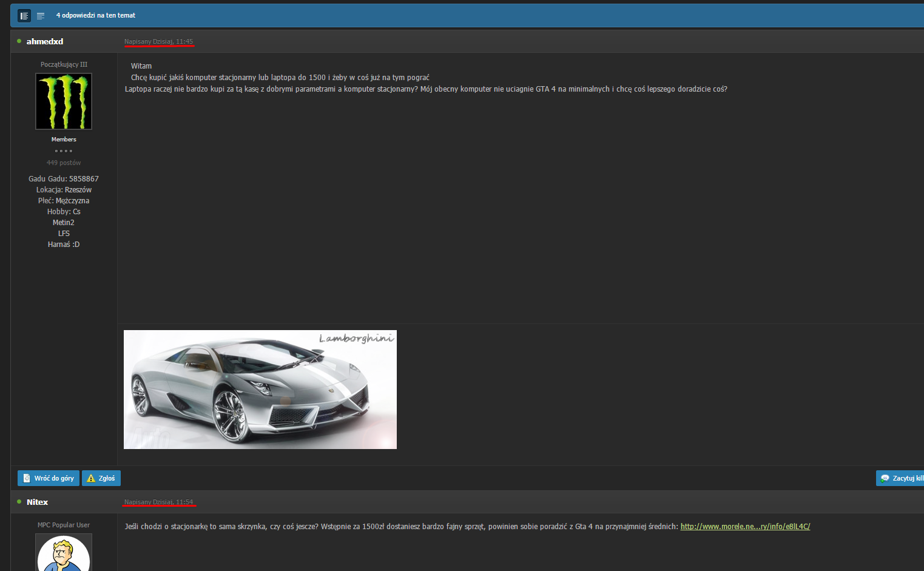Click ahmedxd's Monster Energy avatar
Image resolution: width=924 pixels, height=571 pixels.
click(x=64, y=101)
